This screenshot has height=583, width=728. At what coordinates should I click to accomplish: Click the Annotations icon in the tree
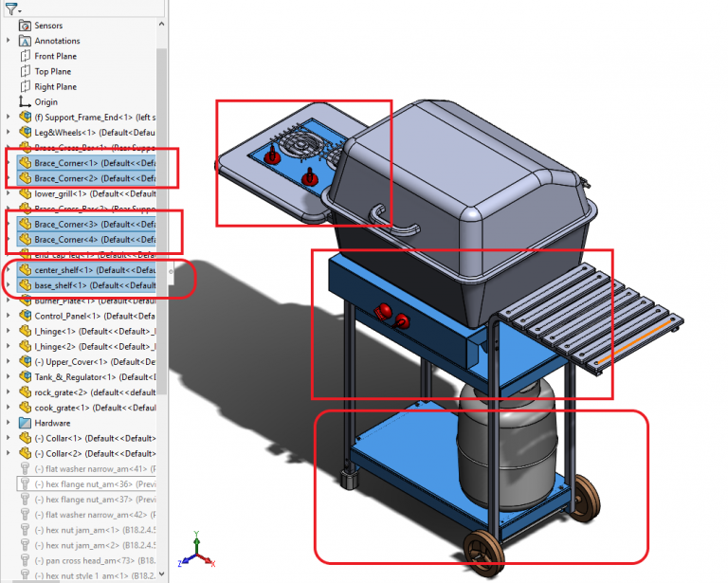pos(26,41)
